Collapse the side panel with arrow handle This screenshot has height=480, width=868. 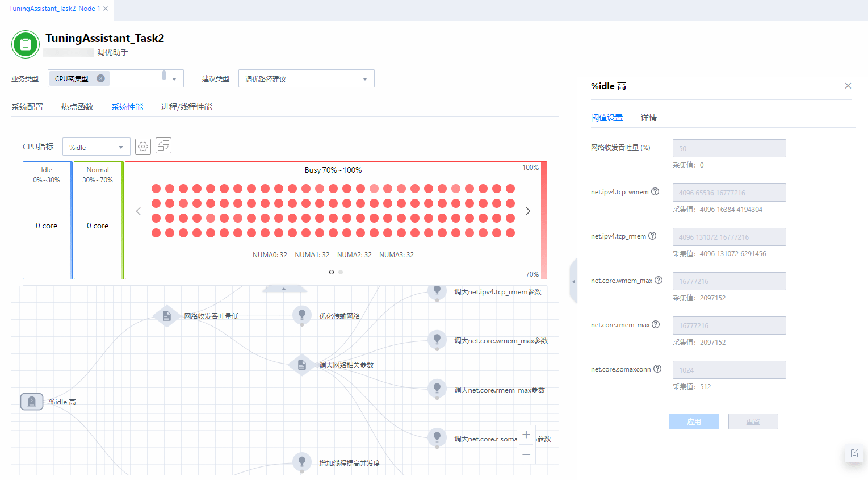[x=573, y=281]
